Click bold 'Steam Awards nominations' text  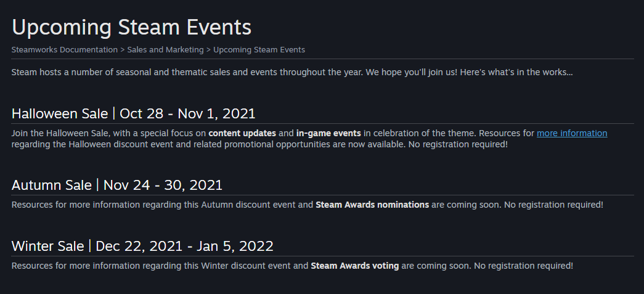(372, 205)
